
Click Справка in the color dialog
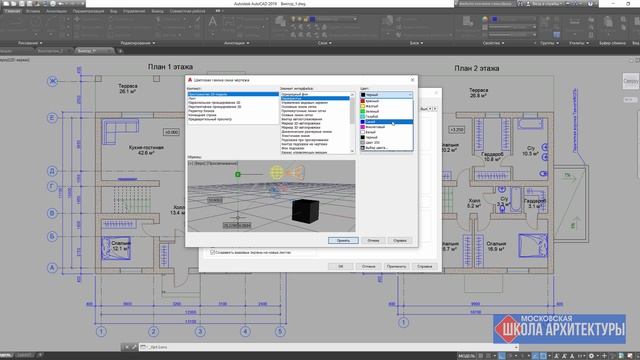(x=400, y=240)
